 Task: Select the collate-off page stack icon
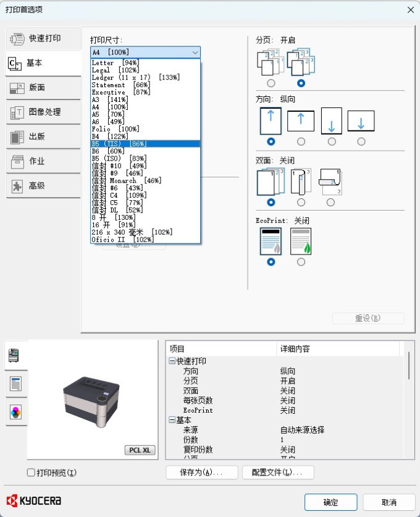tap(271, 62)
